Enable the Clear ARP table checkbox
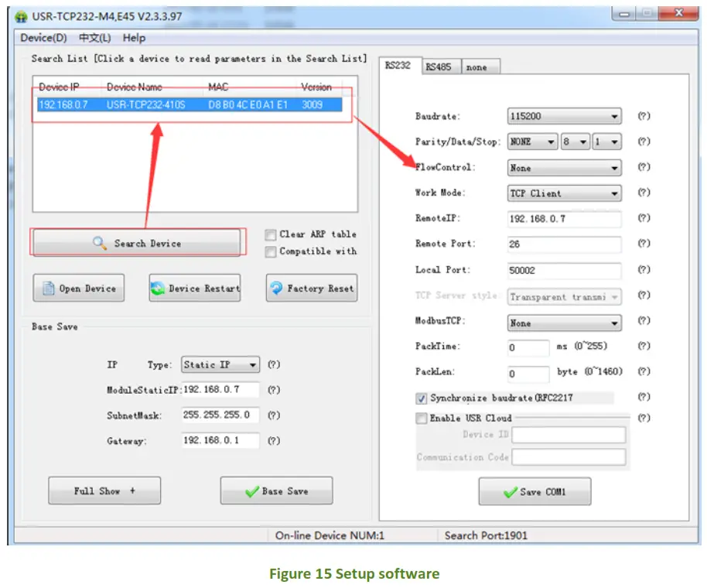The width and height of the screenshot is (707, 588). click(x=270, y=234)
